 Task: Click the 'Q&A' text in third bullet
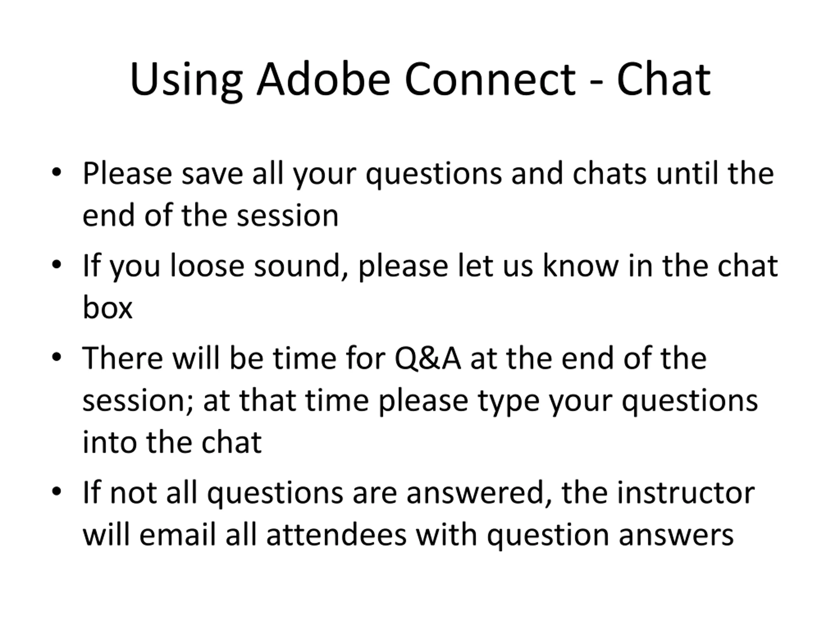coord(428,358)
